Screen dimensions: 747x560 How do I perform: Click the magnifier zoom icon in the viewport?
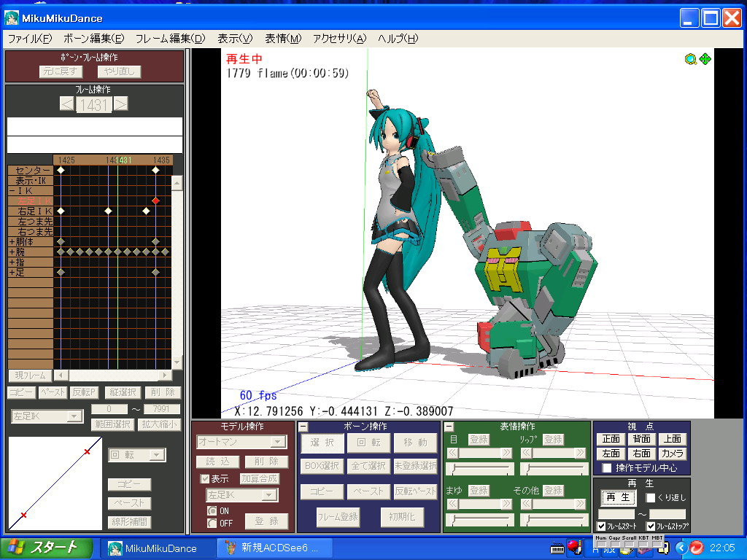[x=690, y=59]
